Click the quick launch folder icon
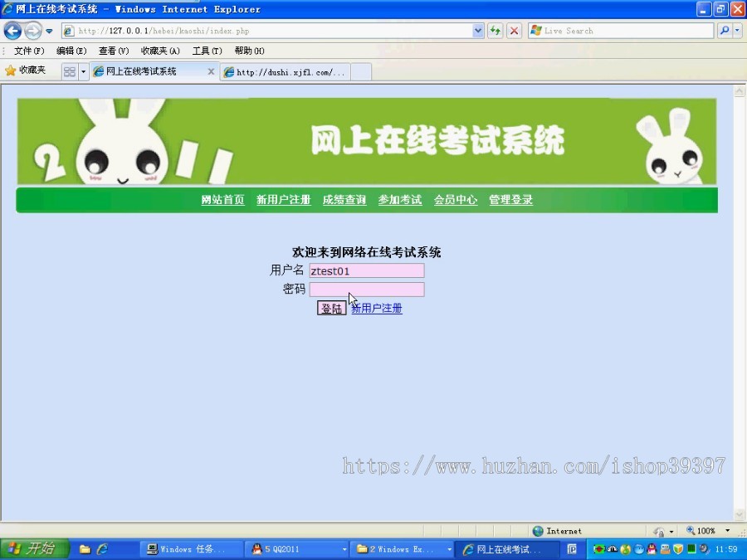Image resolution: width=747 pixels, height=560 pixels. 85,549
